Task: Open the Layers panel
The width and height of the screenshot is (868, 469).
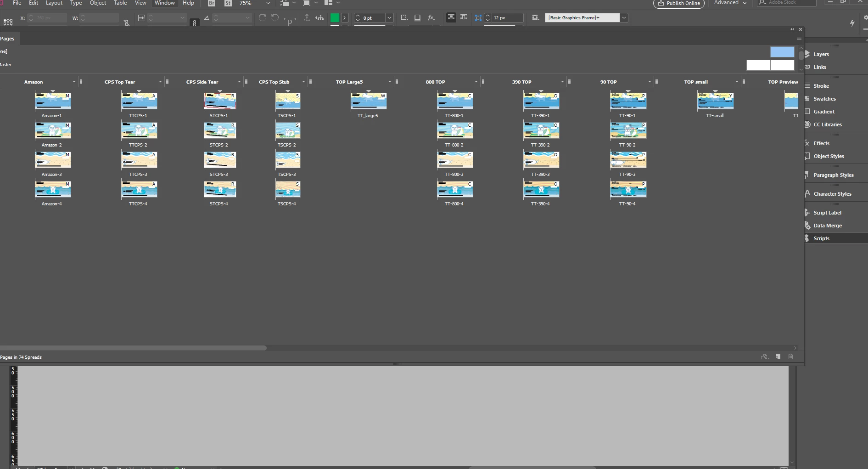Action: pyautogui.click(x=821, y=54)
